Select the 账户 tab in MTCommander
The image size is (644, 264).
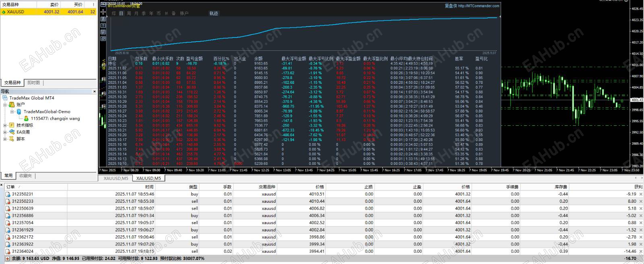184,13
